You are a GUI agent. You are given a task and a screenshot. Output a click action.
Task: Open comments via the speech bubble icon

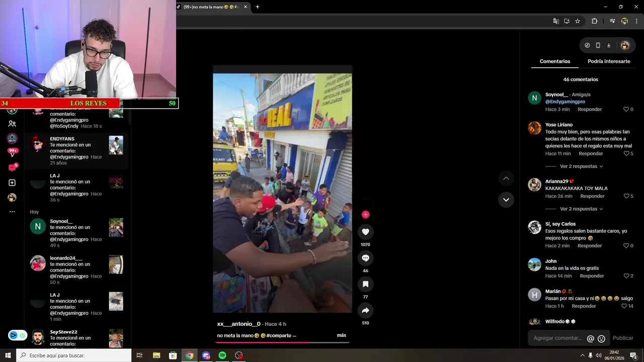pyautogui.click(x=365, y=258)
